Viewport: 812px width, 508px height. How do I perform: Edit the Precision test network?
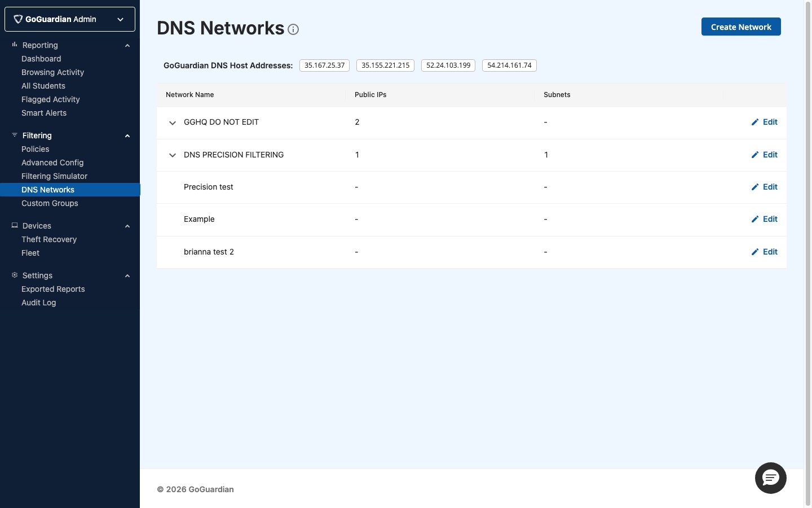(x=765, y=187)
